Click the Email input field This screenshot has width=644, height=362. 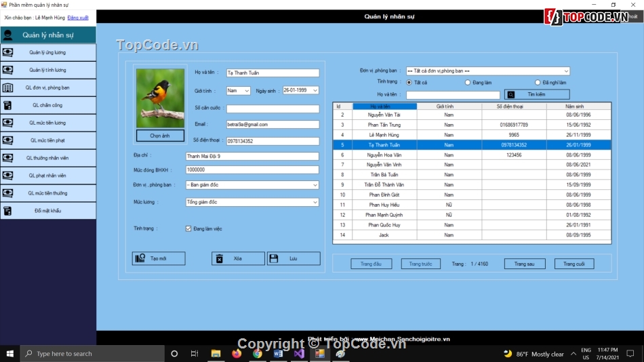pos(273,125)
